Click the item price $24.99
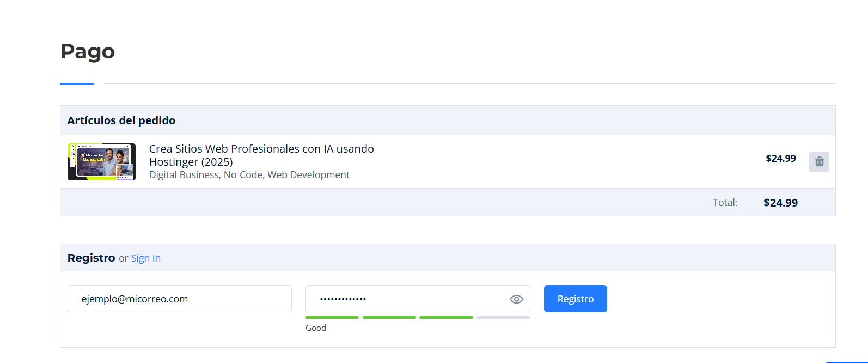 [780, 159]
